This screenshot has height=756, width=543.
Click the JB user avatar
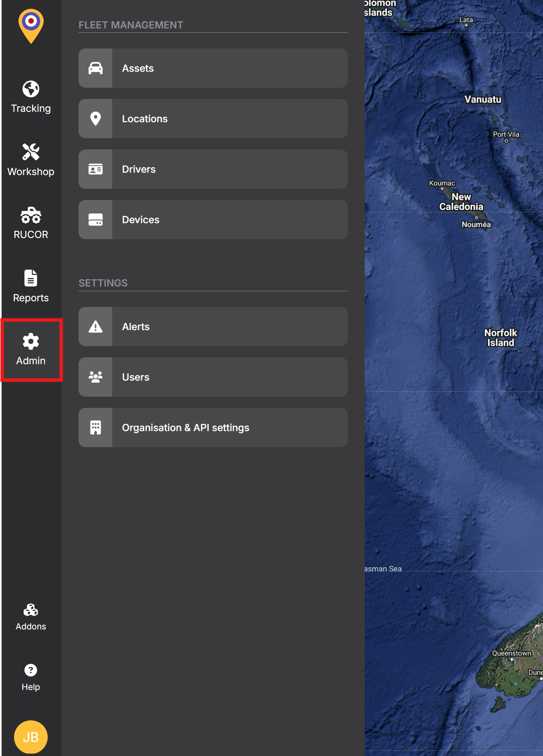[x=31, y=737]
